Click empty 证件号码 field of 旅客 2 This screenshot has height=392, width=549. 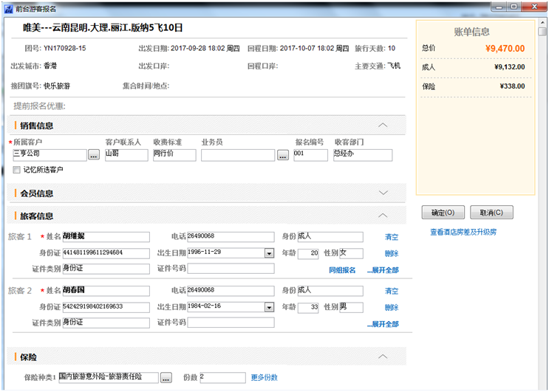coord(231,323)
